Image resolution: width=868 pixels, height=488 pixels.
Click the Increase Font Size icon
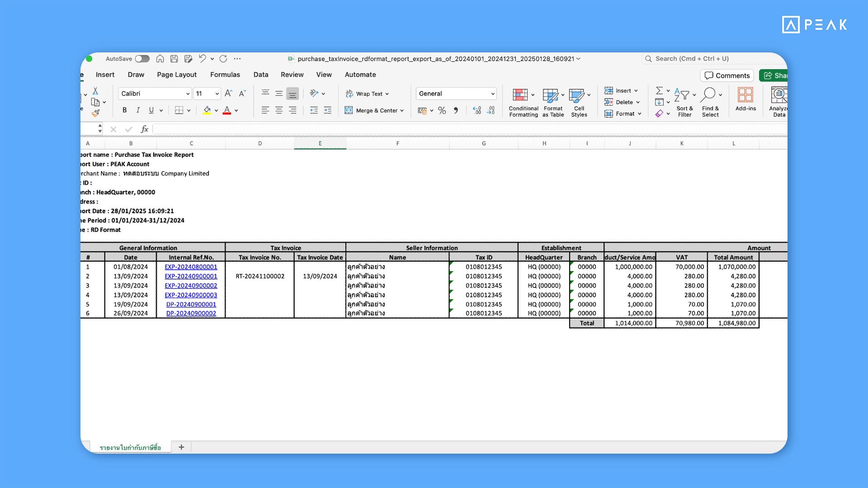point(228,94)
